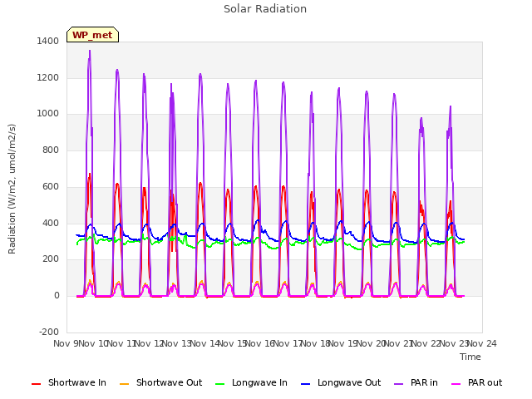Click the -200 y-axis tick label

(49, 332)
